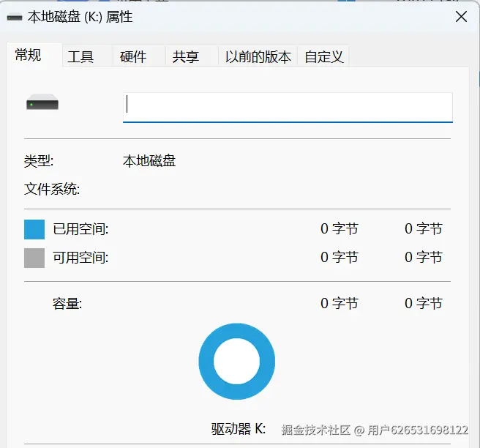The image size is (480, 448).
Task: Click the 驱动器 K: label
Action: pos(238,429)
